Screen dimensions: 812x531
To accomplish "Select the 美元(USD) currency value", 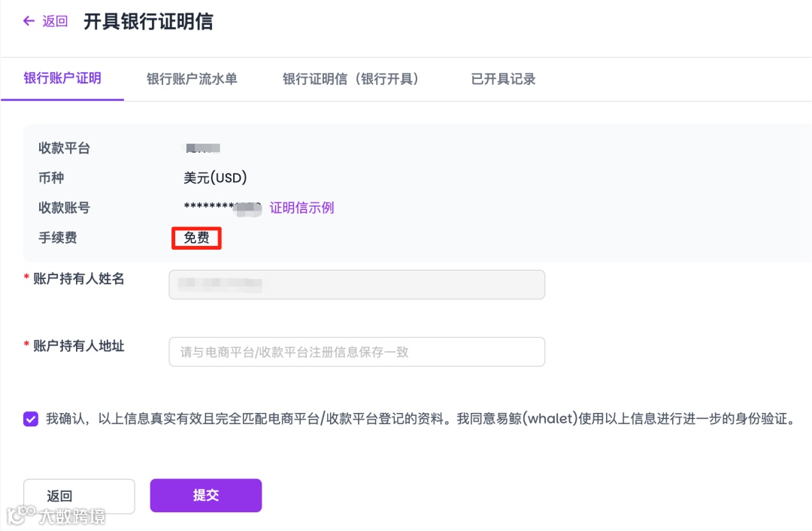I will coord(215,178).
